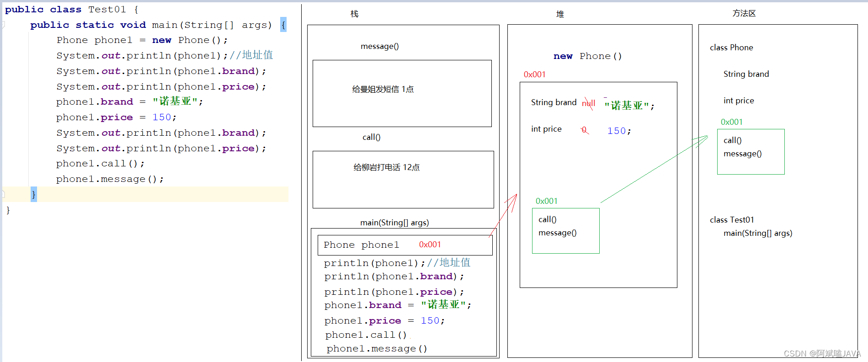
Task: Select 'phone1.brand = "诺基亚";' in the left code editor
Action: click(x=129, y=101)
